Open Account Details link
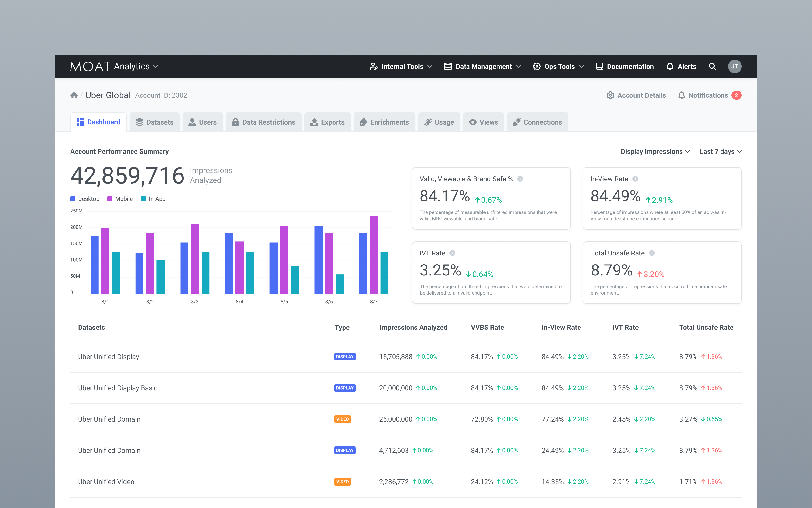812x508 pixels. click(636, 95)
